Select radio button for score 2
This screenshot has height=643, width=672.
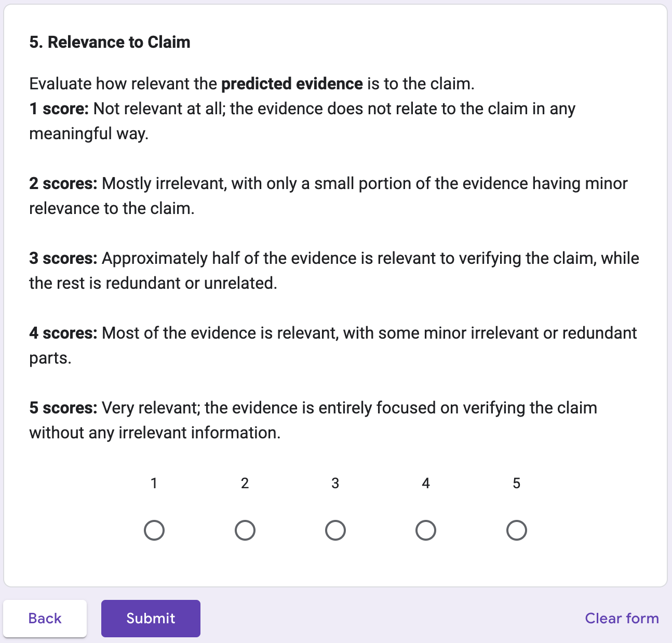[x=245, y=530]
